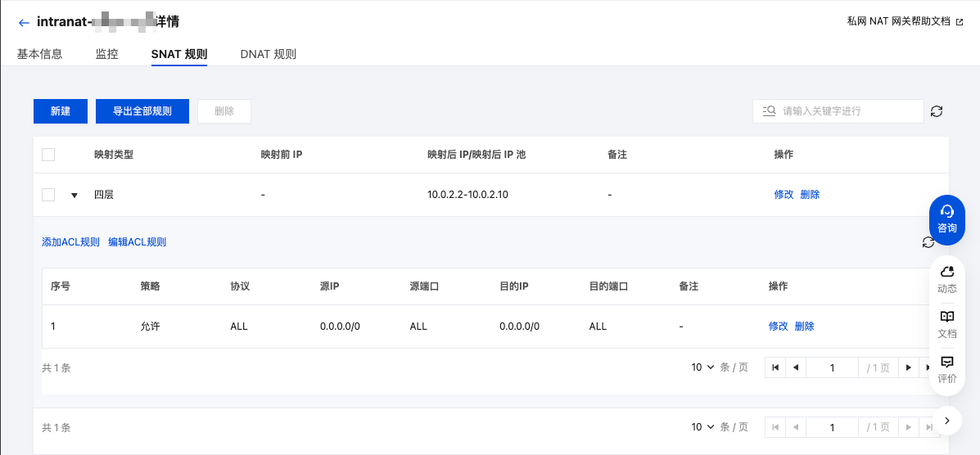Open the 评价 feedback side icon

(x=946, y=369)
